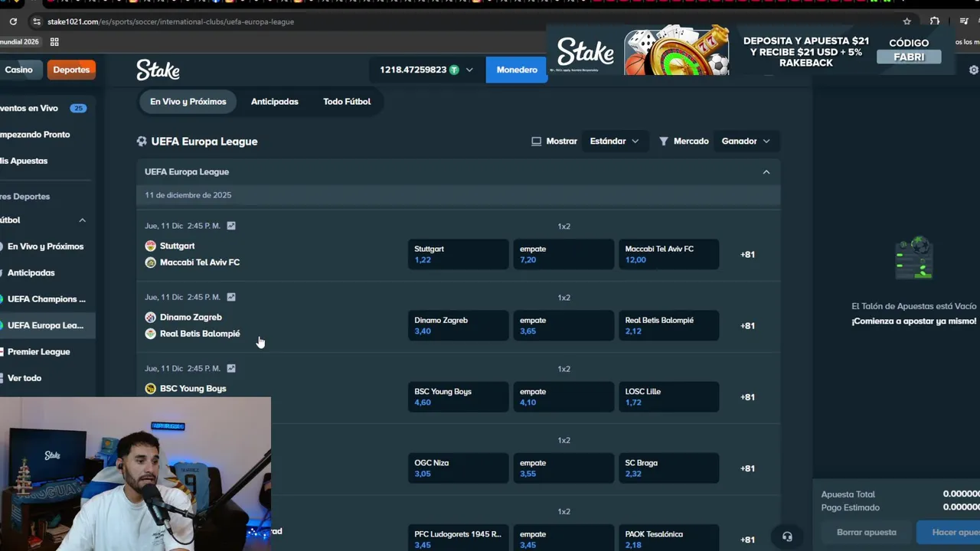Click Maccabi Tel Aviv FC crest
This screenshot has width=980, height=551.
click(150, 262)
